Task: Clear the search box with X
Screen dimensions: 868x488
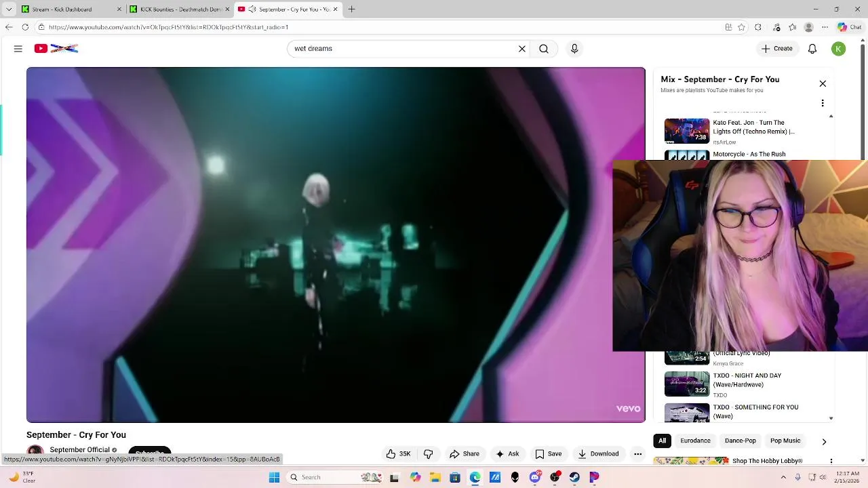Action: 522,49
